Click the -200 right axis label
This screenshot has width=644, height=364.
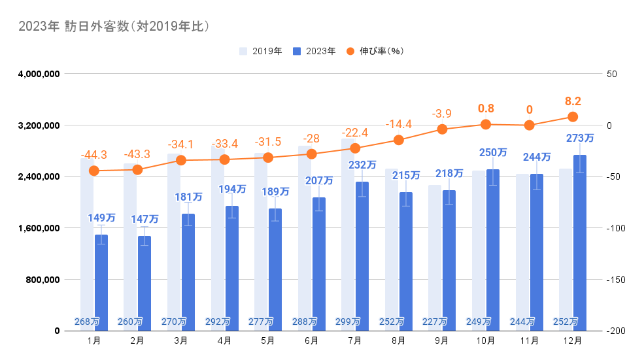616,331
